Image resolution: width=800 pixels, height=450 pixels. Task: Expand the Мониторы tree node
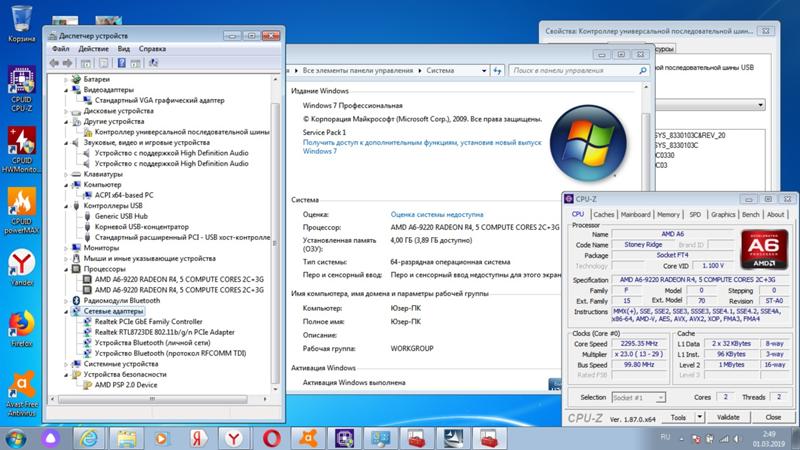click(66, 248)
